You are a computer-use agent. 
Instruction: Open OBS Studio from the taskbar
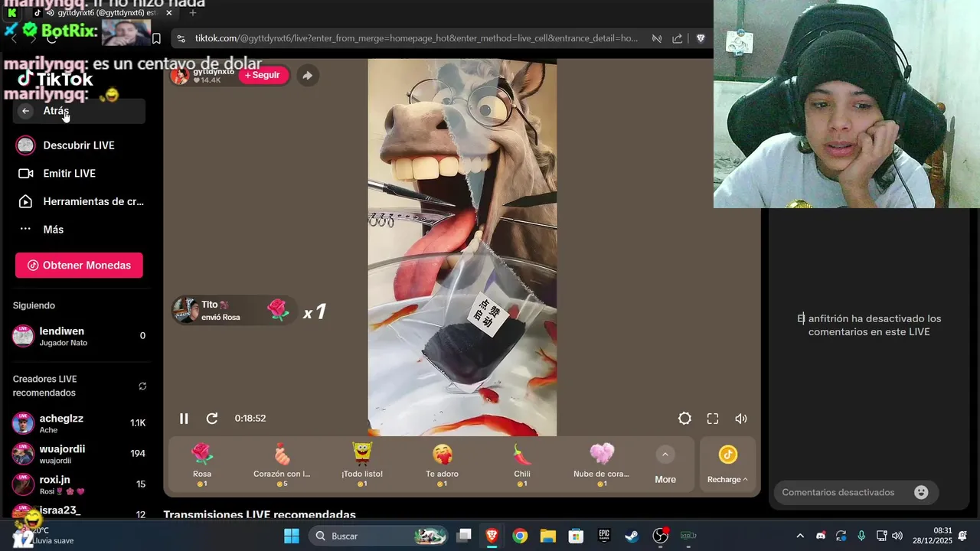click(x=660, y=536)
